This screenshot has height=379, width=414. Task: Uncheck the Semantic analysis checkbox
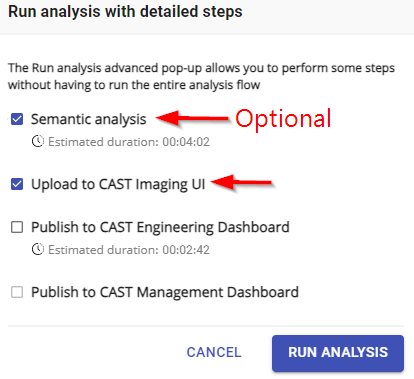[17, 119]
